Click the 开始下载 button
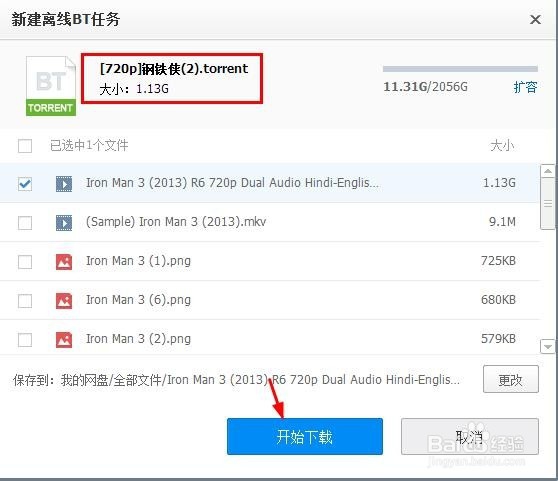This screenshot has width=558, height=481. coord(305,437)
